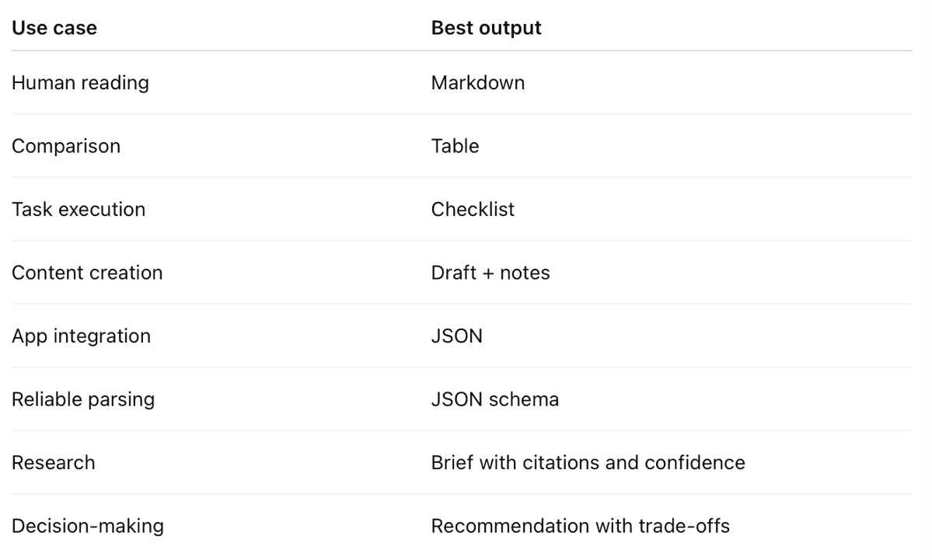This screenshot has height=560, width=932.
Task: Select the 'Content creation' cell
Action: coord(87,273)
